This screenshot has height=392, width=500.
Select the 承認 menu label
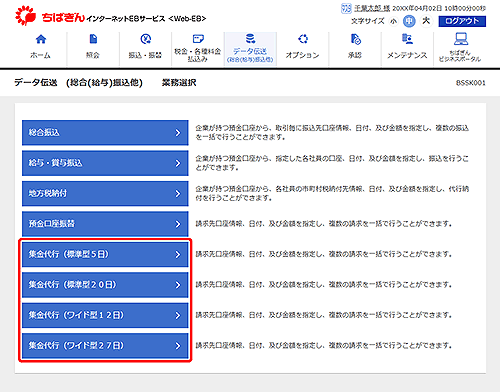coord(355,55)
